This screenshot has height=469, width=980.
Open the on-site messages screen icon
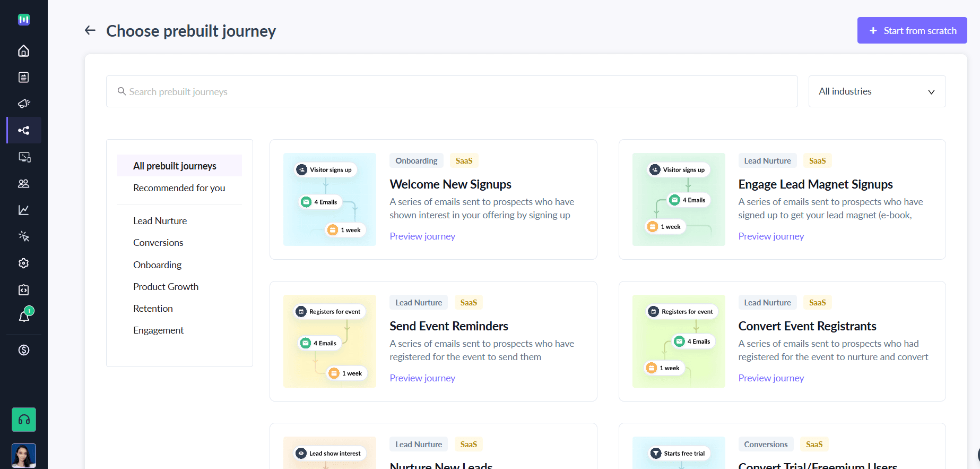[24, 157]
